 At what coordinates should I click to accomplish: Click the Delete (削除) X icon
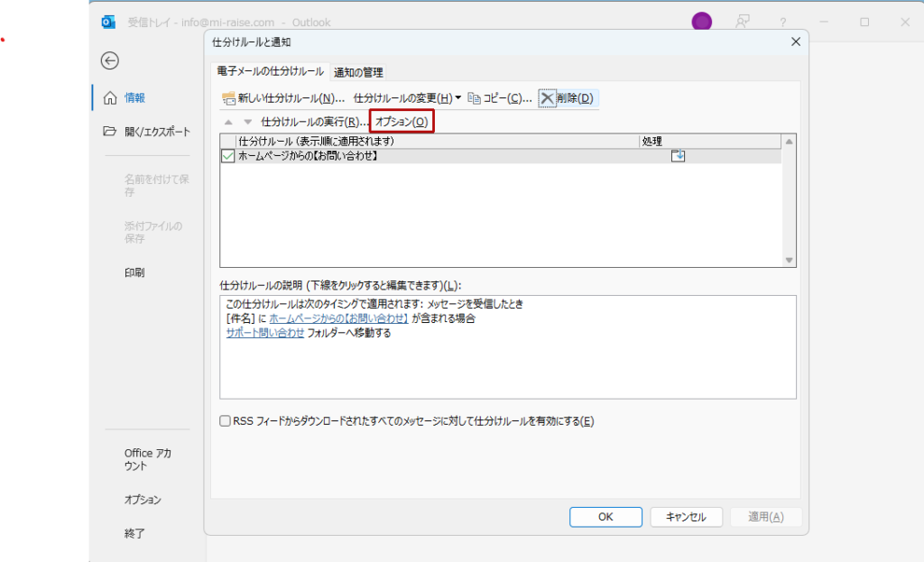547,98
